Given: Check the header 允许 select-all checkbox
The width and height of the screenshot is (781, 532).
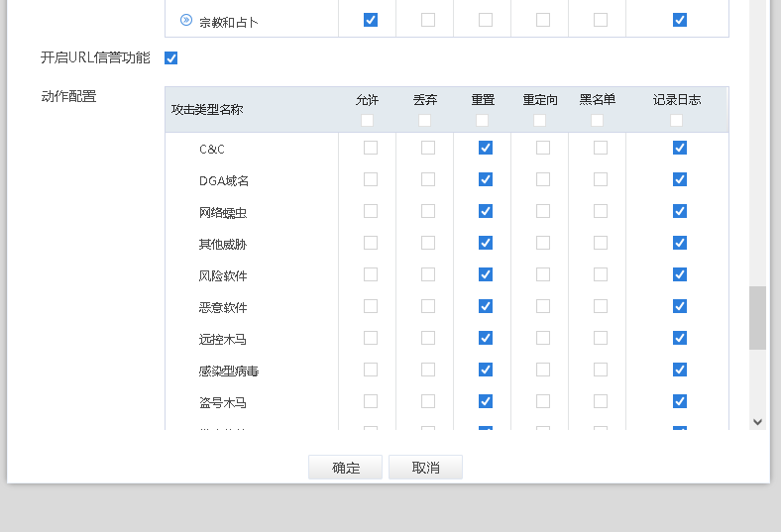Looking at the screenshot, I should pyautogui.click(x=368, y=120).
